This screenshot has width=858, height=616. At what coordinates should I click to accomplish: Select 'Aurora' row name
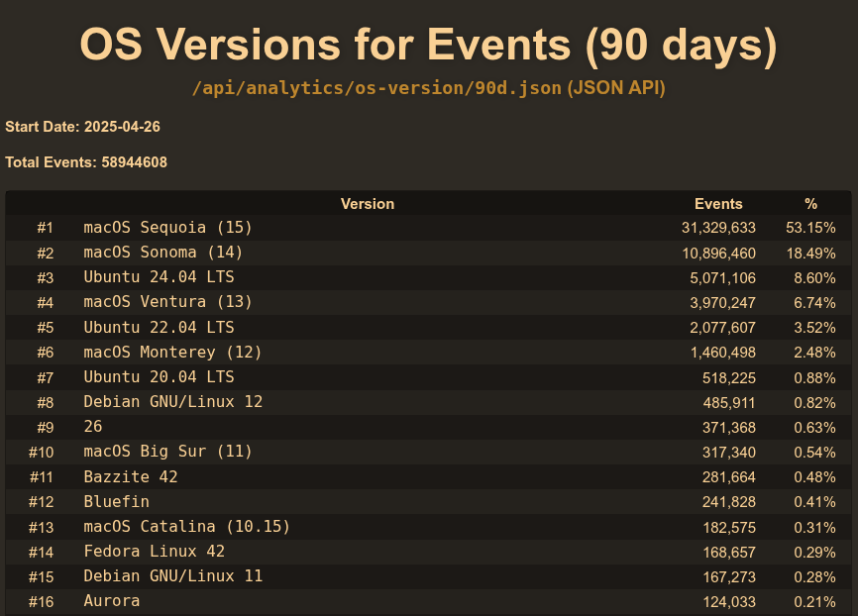point(112,601)
